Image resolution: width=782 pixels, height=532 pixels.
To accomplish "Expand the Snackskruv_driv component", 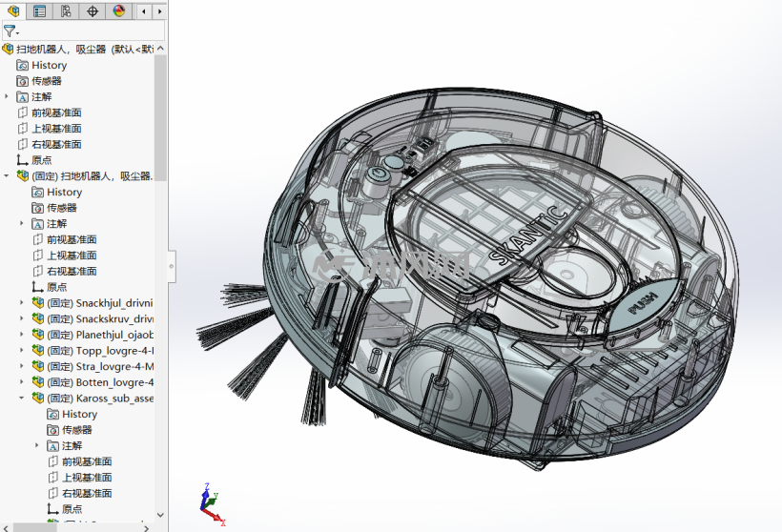I will point(21,318).
